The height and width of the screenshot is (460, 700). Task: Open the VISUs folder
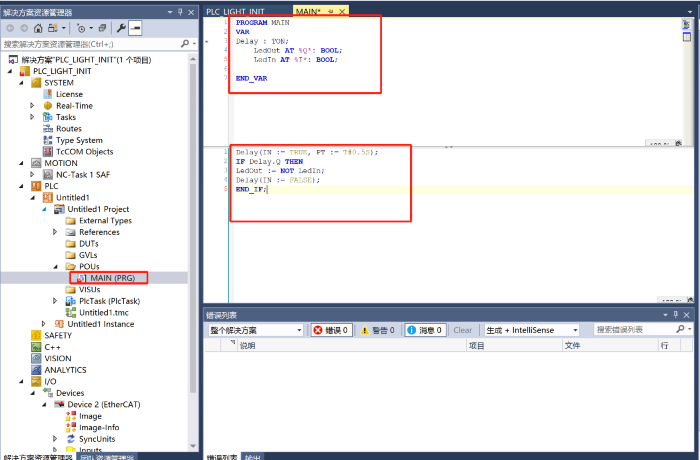[x=89, y=289]
